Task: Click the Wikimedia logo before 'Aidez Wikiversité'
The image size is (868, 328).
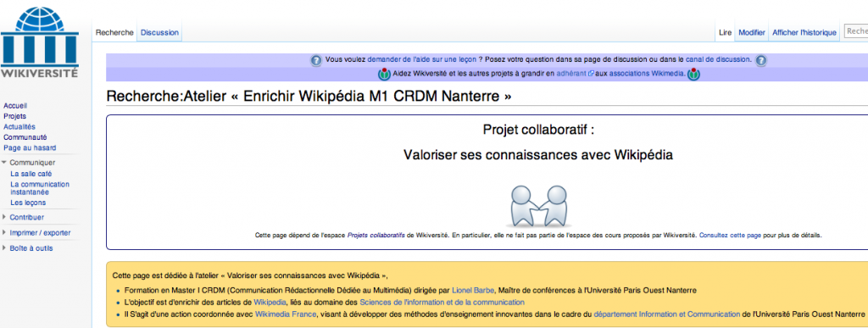Action: (384, 74)
